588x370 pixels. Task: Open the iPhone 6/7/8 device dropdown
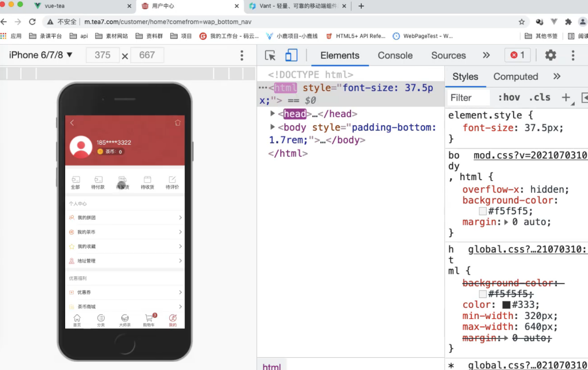coord(41,55)
